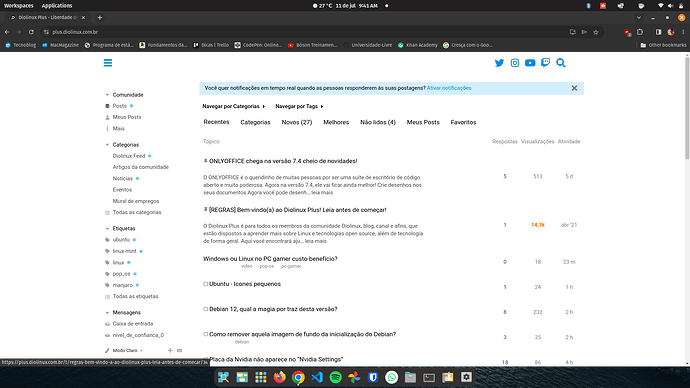Open Windows ou Linux PC gamer topic

[270, 259]
